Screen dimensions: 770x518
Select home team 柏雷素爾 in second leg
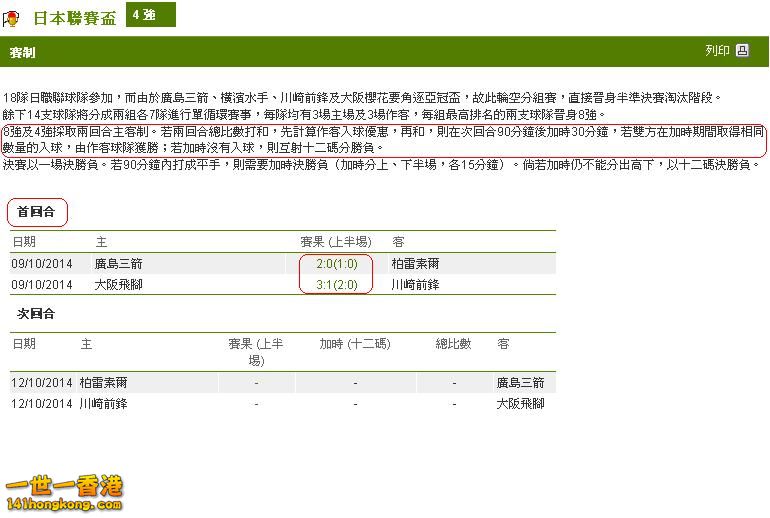click(104, 382)
